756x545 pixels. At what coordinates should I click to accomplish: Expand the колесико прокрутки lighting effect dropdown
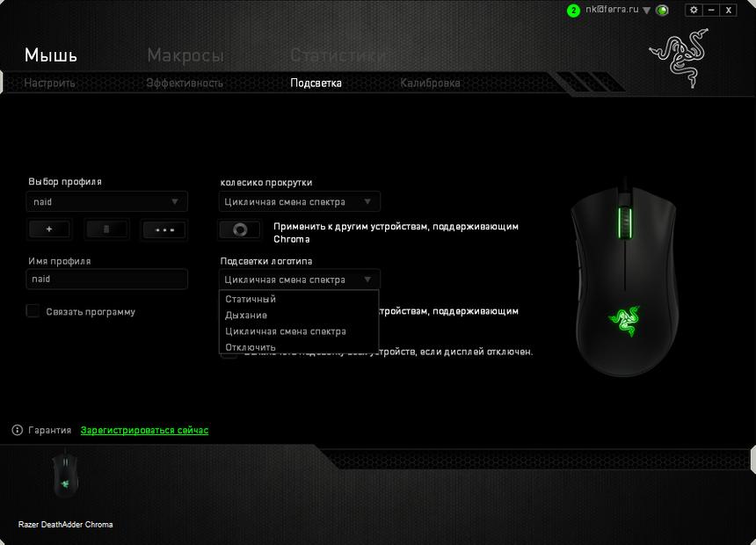299,202
